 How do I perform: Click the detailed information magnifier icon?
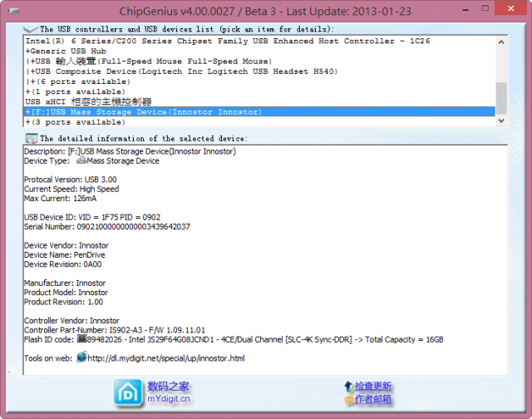pyautogui.click(x=32, y=139)
